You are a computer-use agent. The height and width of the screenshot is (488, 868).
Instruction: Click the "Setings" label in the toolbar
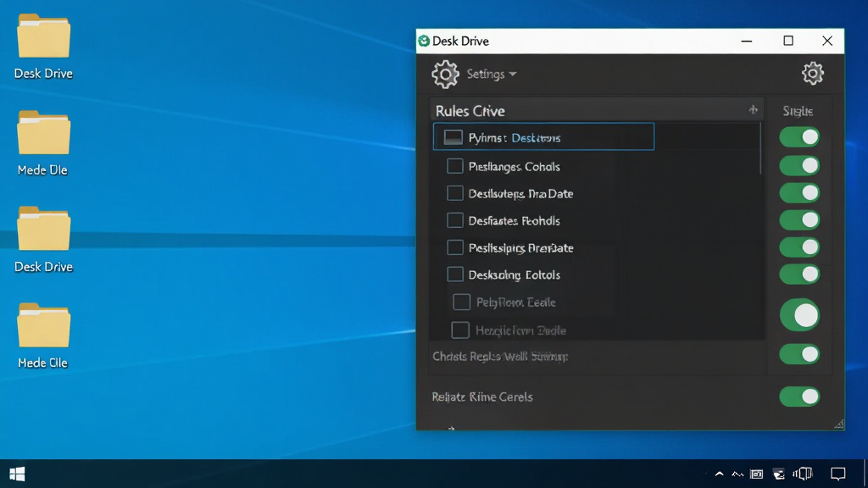pyautogui.click(x=486, y=75)
